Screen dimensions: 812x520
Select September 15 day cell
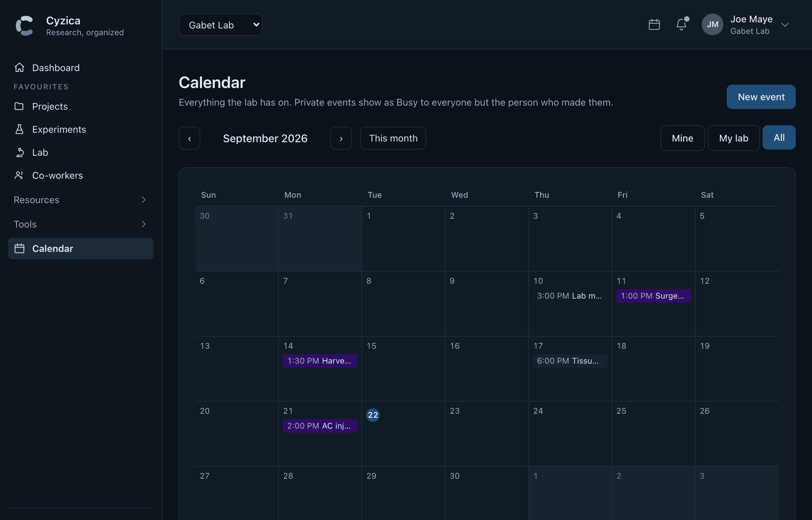tap(403, 369)
